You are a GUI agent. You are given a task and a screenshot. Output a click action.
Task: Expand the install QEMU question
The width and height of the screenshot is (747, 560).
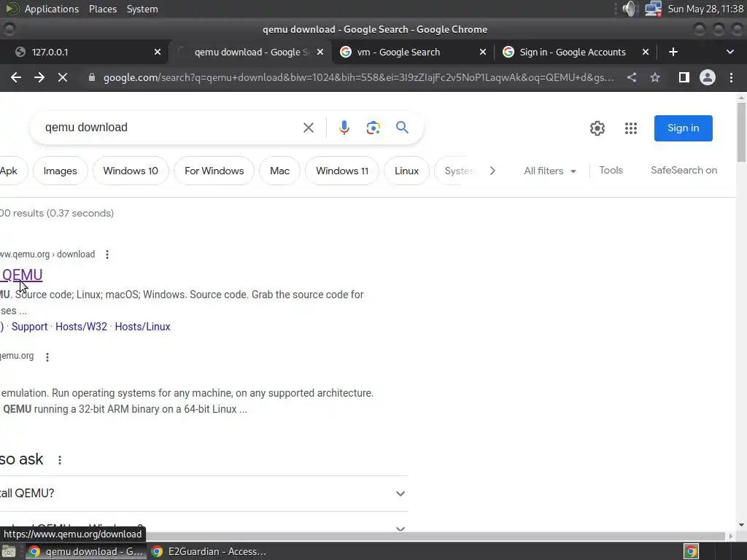tap(204, 494)
